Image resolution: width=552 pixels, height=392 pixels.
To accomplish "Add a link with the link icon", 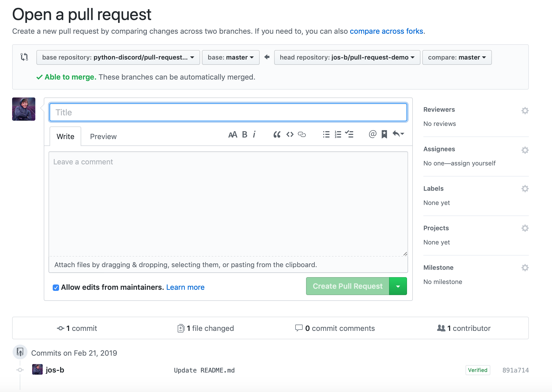I will pos(302,135).
